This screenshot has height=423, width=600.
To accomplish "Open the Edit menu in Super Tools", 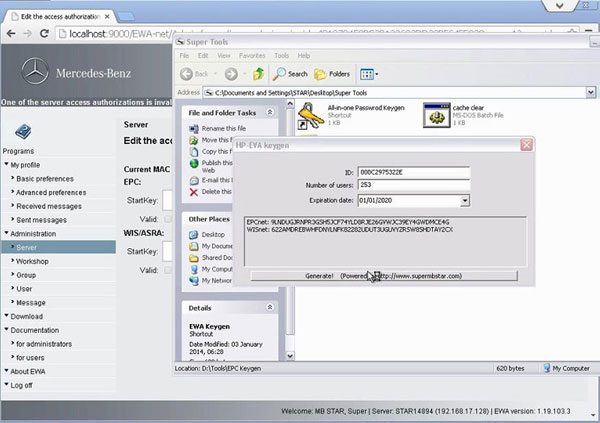I will coord(203,56).
